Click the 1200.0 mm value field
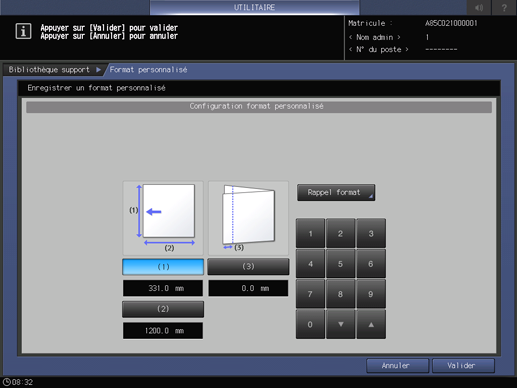 coord(163,331)
